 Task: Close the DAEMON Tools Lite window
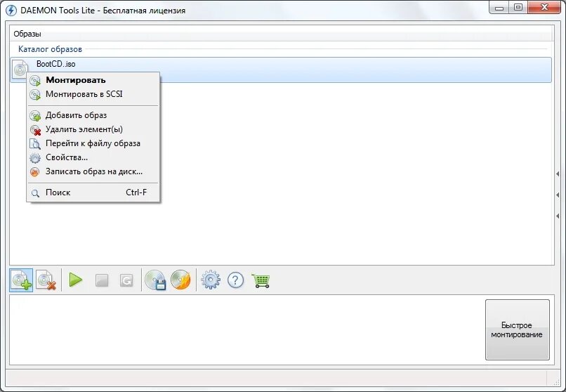[x=545, y=8]
